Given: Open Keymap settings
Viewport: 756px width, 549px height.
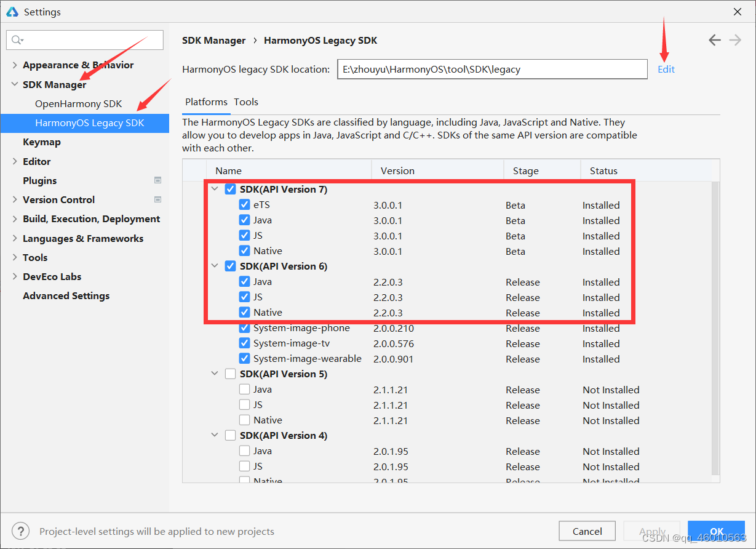Looking at the screenshot, I should pyautogui.click(x=42, y=142).
